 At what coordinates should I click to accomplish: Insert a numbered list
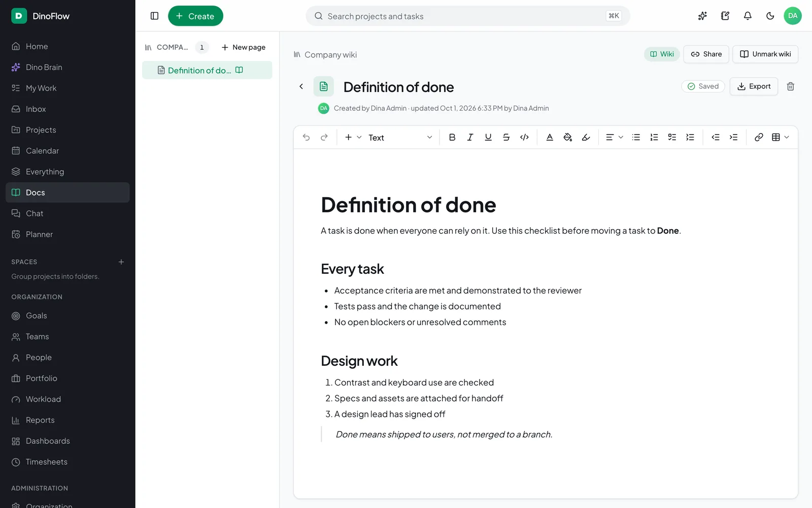pyautogui.click(x=654, y=137)
